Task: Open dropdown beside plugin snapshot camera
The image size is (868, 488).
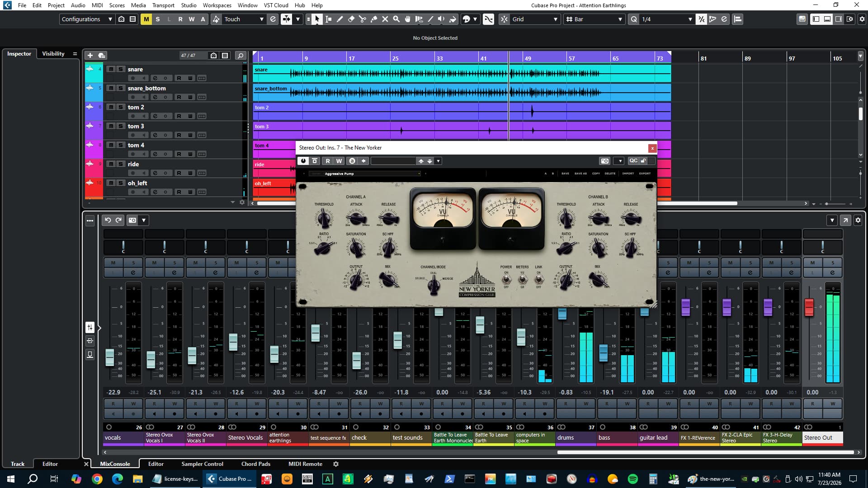Action: 620,161
